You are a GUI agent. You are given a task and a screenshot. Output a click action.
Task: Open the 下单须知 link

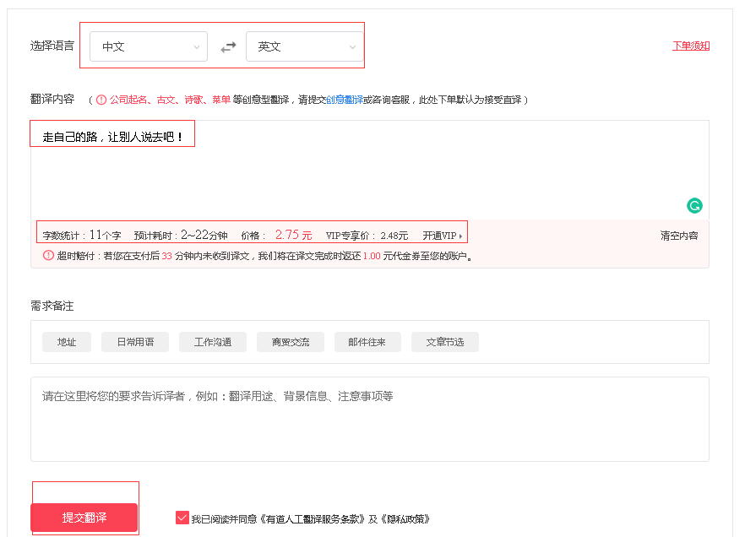pos(690,46)
